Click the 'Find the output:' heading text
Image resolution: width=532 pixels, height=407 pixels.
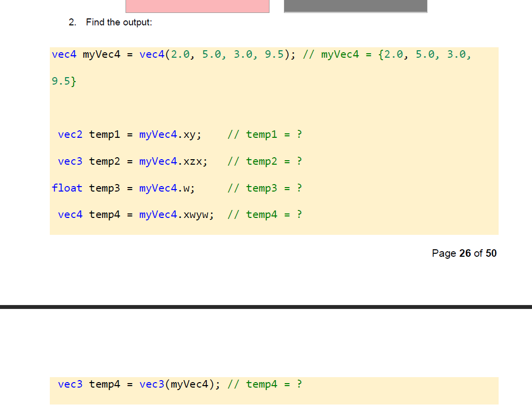(119, 22)
